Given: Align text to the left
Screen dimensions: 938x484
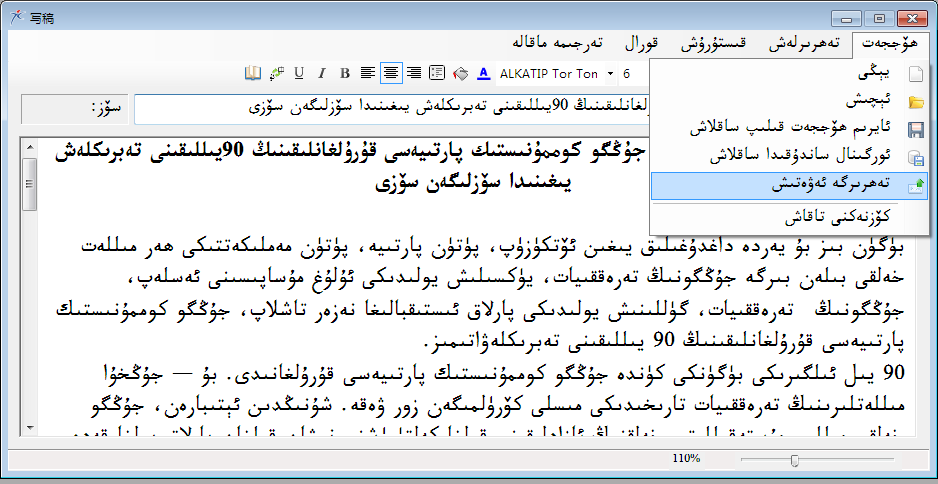Looking at the screenshot, I should point(368,73).
